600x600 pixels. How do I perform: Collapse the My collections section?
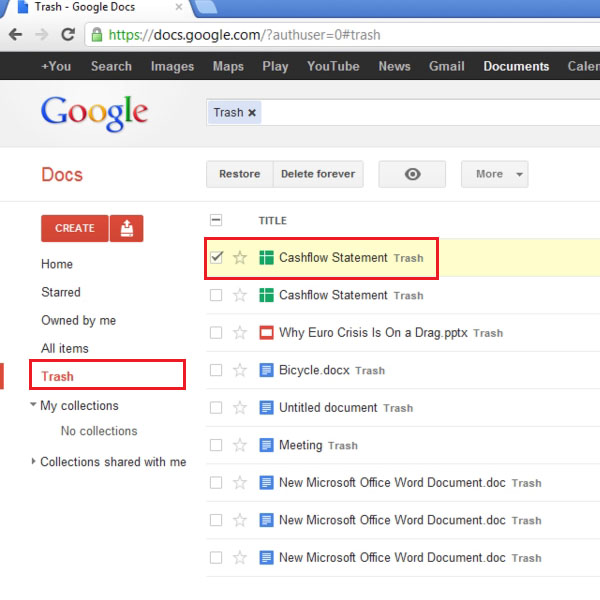pos(33,404)
